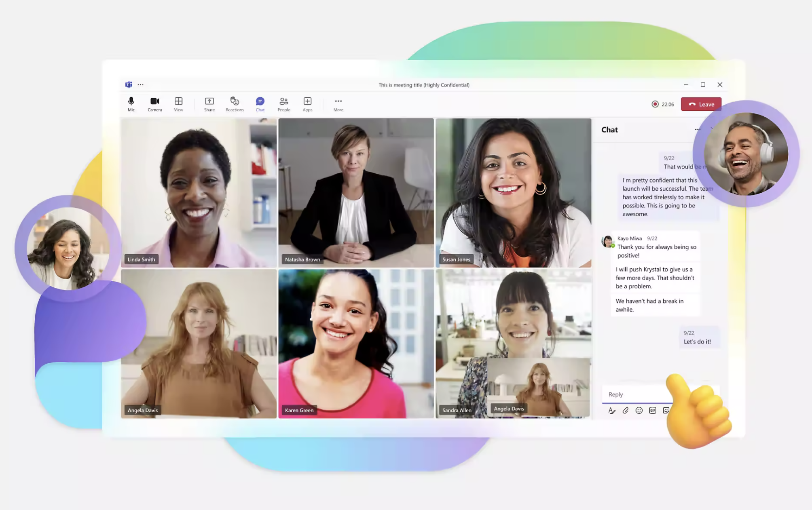
Task: Select Natasha Brown's video tile
Action: 356,193
